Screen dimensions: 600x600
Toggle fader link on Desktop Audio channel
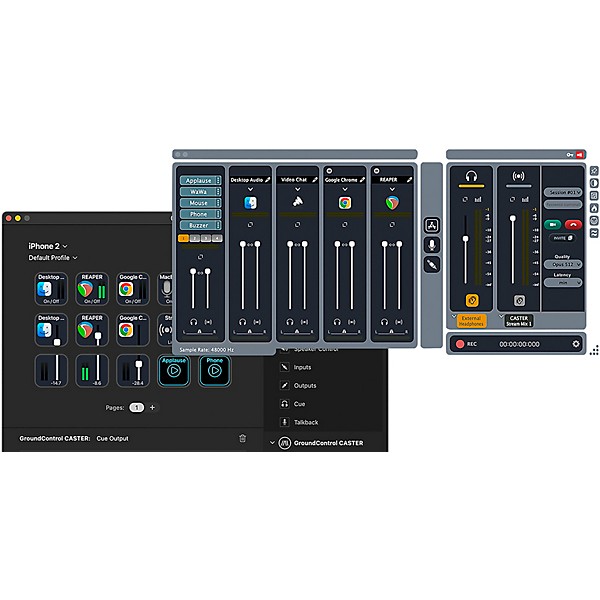coord(250,245)
